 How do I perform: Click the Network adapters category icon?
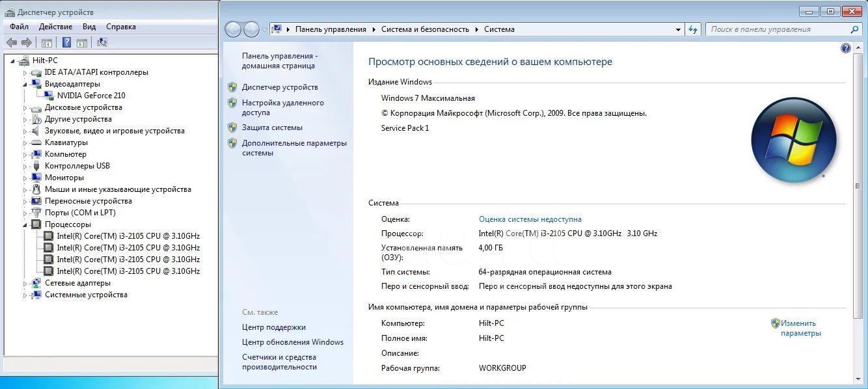[x=37, y=283]
